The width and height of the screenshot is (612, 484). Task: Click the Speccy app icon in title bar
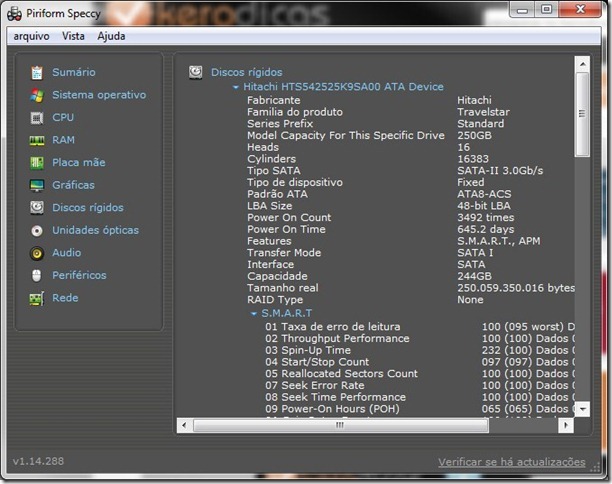pos(14,14)
